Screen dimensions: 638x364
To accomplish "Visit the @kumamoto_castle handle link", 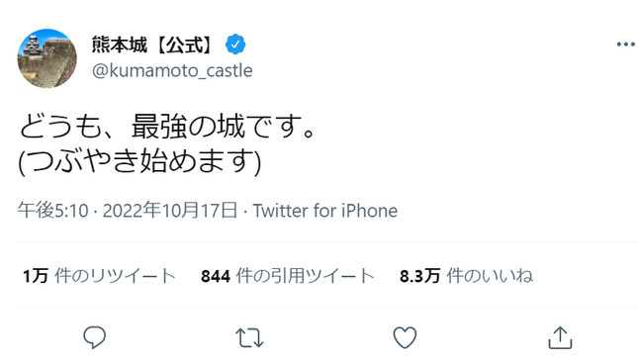I will tap(172, 71).
